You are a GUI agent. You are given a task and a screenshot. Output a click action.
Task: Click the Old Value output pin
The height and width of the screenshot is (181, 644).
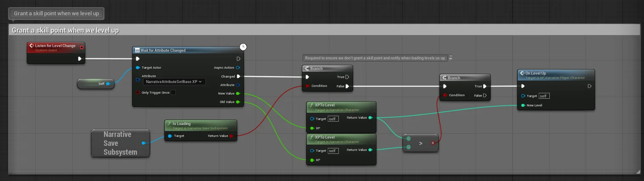(238, 102)
